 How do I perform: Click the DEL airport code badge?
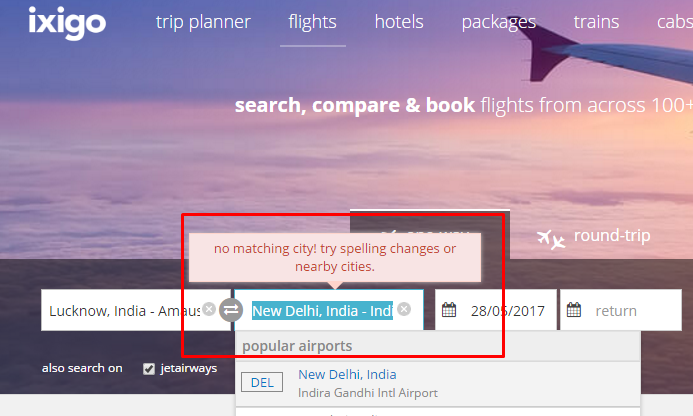(262, 382)
